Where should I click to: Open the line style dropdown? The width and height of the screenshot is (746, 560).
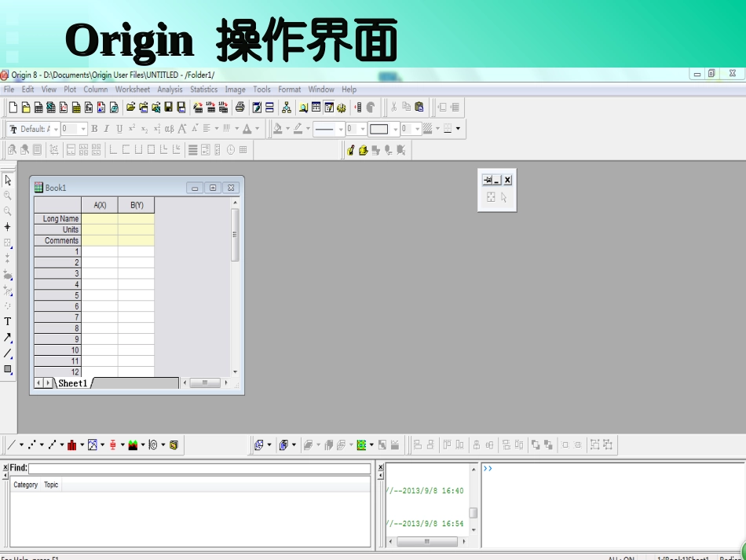click(x=341, y=130)
